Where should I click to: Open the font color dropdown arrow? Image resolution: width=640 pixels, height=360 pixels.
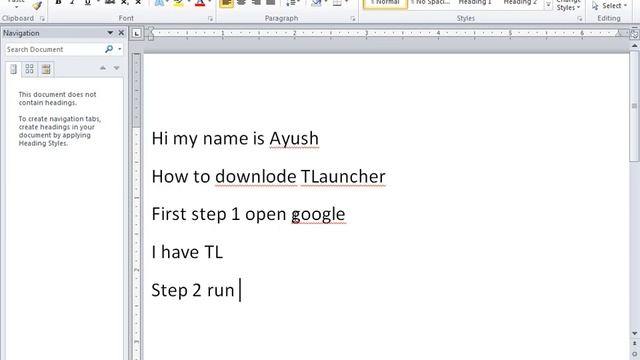209,2
